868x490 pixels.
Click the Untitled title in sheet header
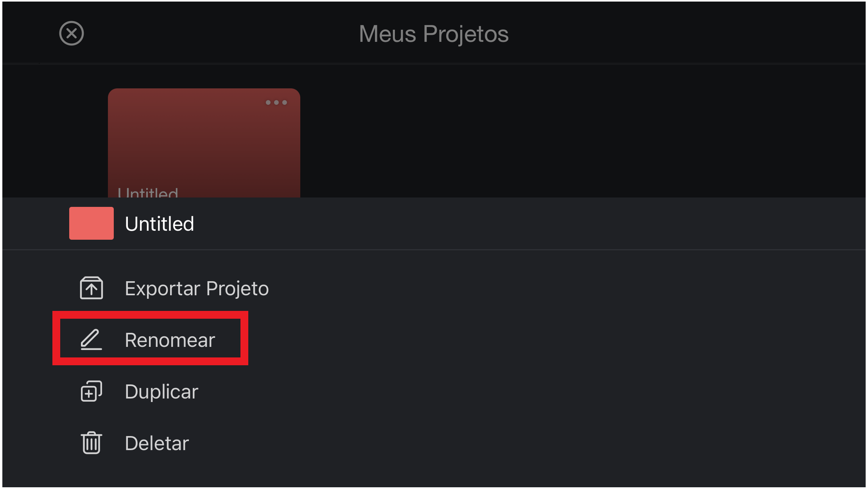pos(160,224)
